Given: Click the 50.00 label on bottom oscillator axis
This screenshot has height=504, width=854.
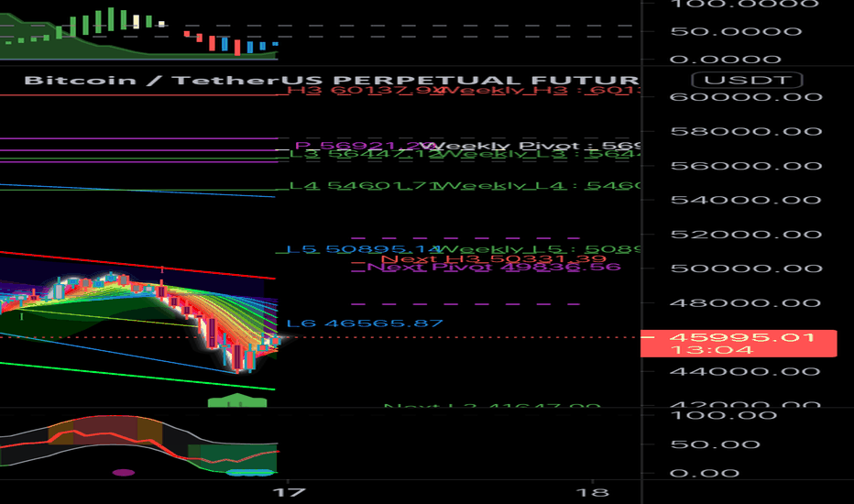Looking at the screenshot, I should [715, 444].
